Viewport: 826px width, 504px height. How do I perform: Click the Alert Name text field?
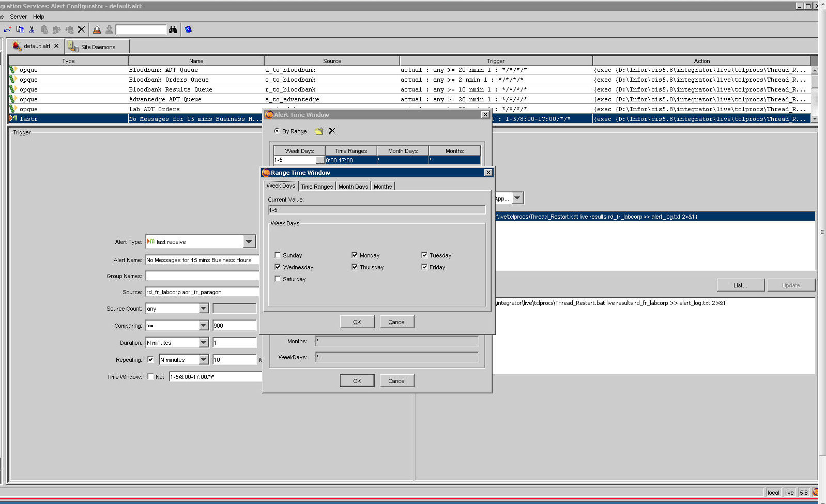202,260
